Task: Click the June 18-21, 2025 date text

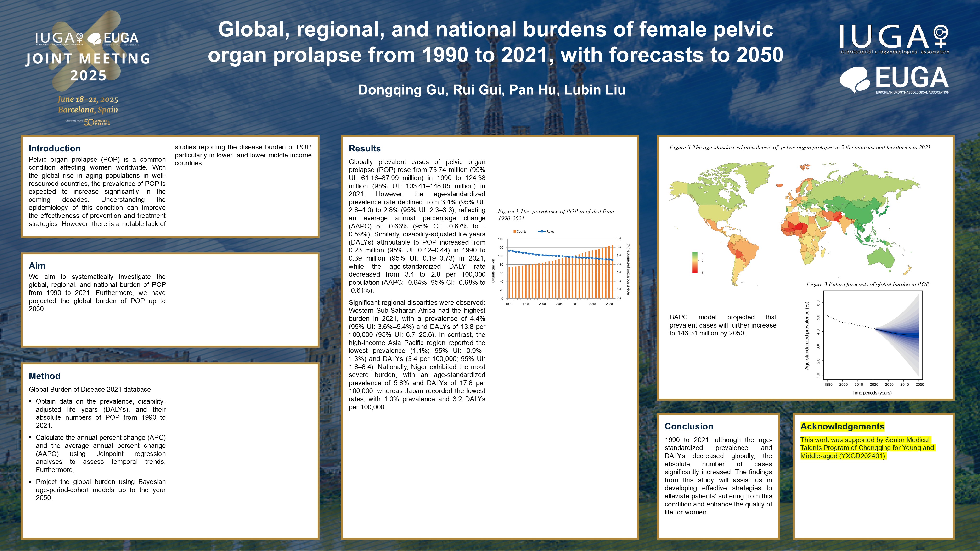Action: [x=88, y=99]
